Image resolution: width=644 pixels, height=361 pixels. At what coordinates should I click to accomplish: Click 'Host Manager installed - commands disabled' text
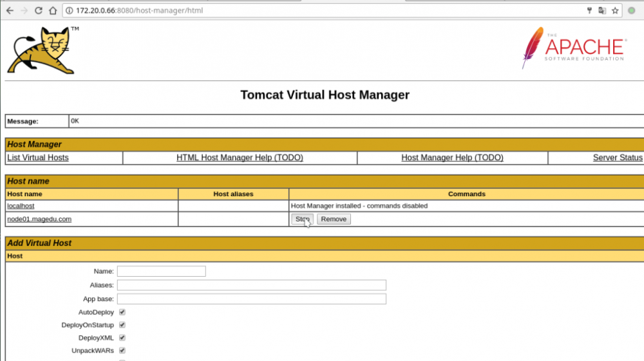click(x=359, y=206)
